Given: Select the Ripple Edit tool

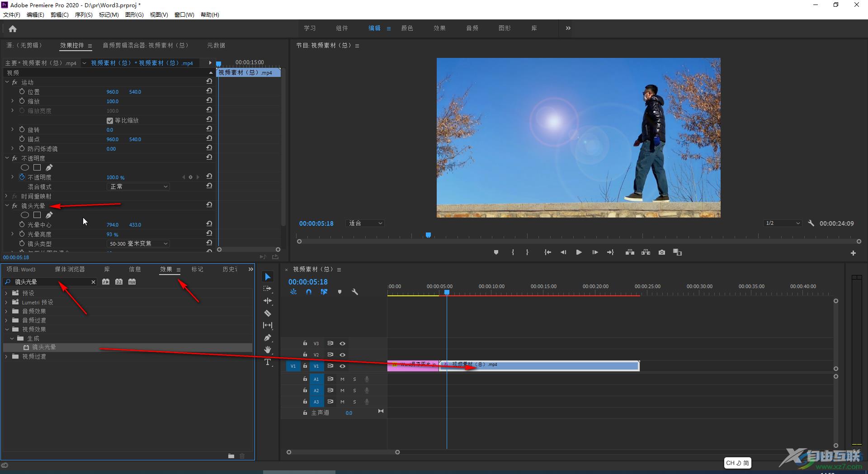Looking at the screenshot, I should click(x=268, y=301).
